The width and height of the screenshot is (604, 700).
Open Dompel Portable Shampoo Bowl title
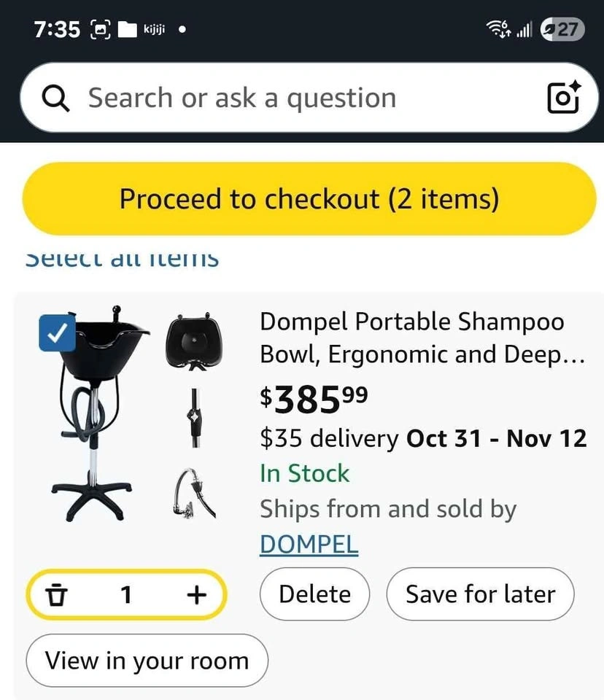[x=422, y=338]
